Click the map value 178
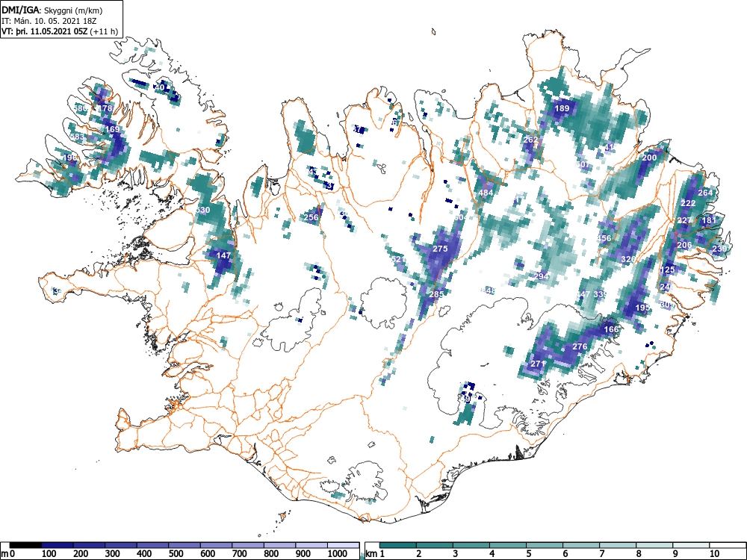The image size is (747, 560). pyautogui.click(x=105, y=108)
